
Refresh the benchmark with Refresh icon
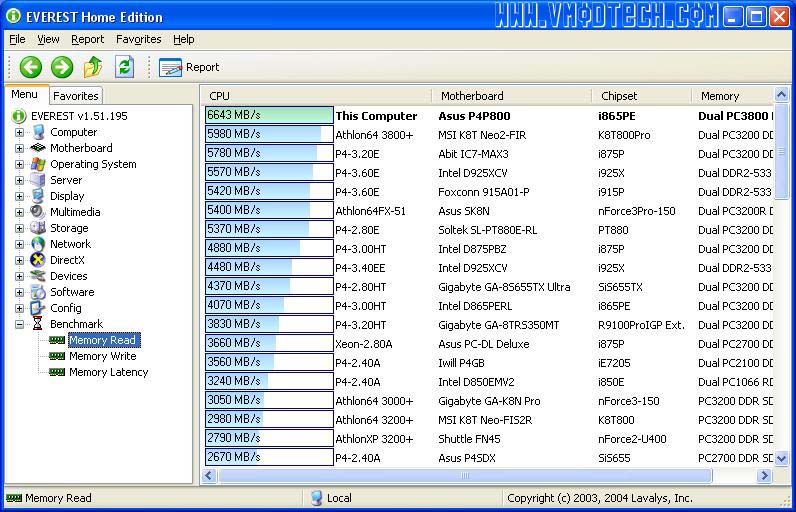click(124, 67)
